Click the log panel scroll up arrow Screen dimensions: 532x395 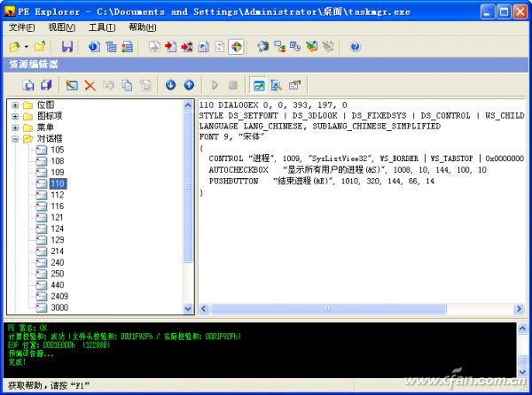(522, 329)
